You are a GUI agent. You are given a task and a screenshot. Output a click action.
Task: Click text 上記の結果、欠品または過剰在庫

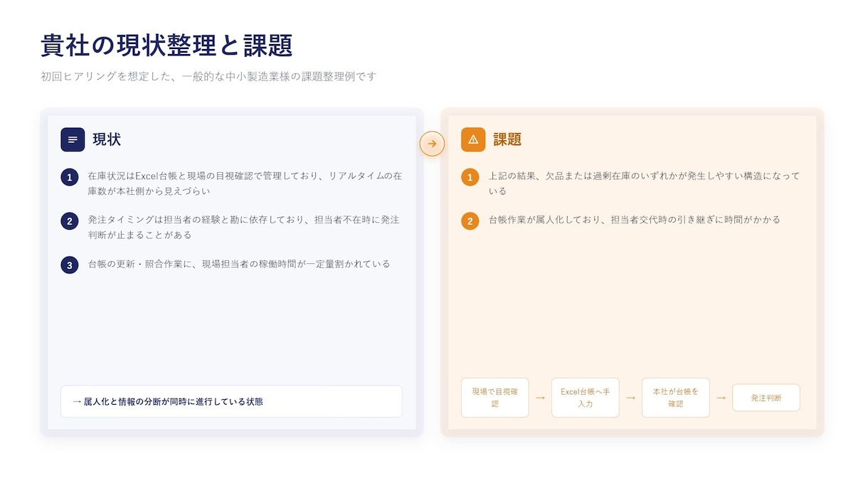[x=645, y=183]
